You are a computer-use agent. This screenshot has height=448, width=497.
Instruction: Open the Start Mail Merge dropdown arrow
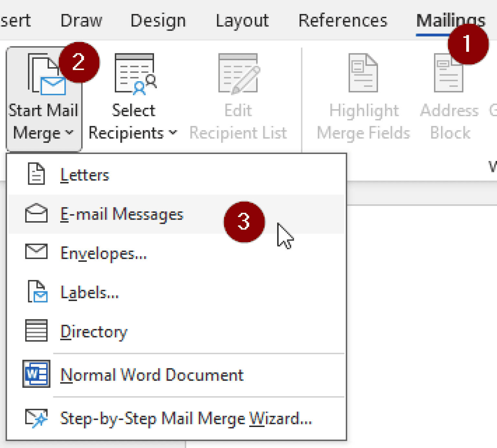(69, 133)
